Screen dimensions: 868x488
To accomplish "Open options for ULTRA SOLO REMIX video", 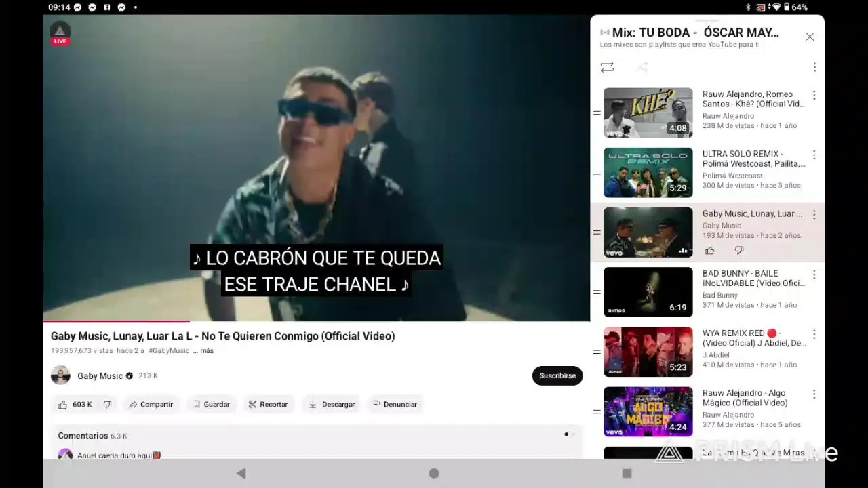I will point(814,155).
